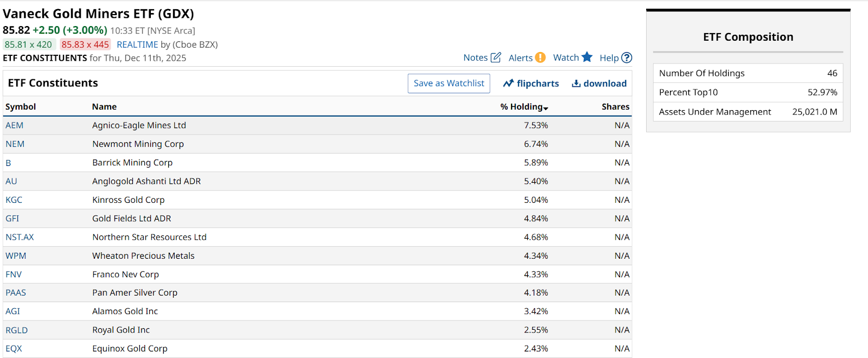Sort table by Shares column header
The height and width of the screenshot is (358, 868).
(615, 107)
